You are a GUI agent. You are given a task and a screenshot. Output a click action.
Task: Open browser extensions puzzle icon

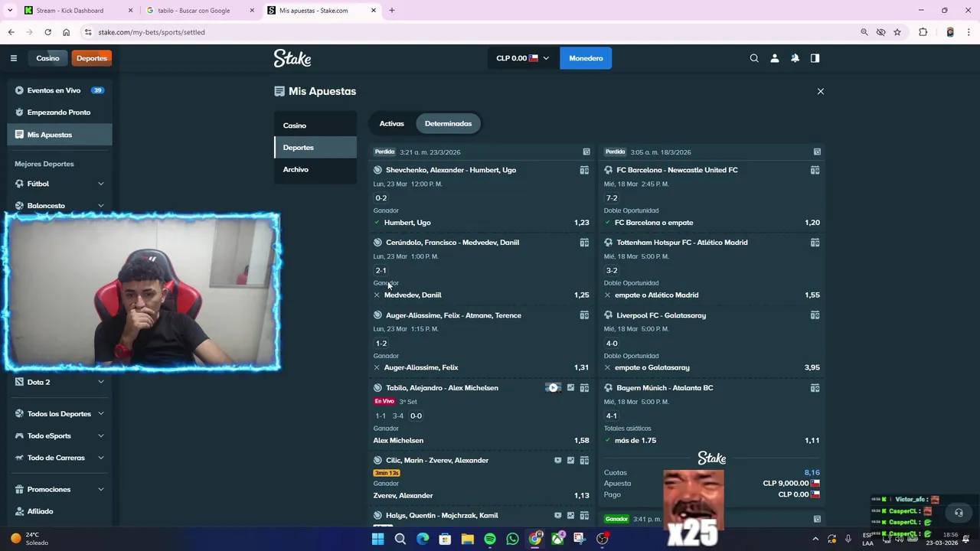pyautogui.click(x=923, y=32)
